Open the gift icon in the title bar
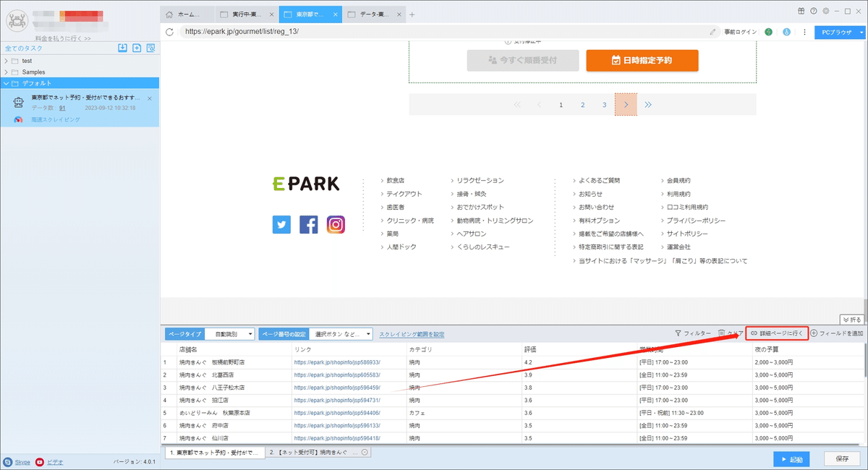Image resolution: width=868 pixels, height=470 pixels. (x=801, y=11)
